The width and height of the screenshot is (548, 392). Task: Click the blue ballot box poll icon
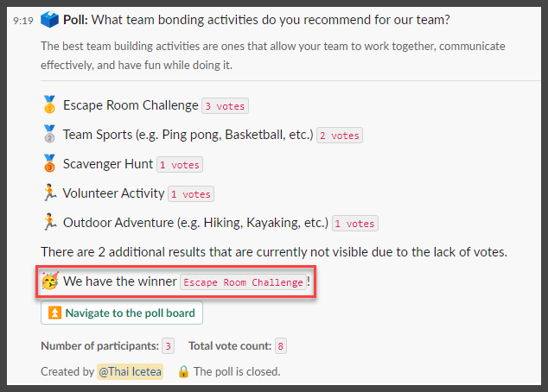pyautogui.click(x=49, y=20)
